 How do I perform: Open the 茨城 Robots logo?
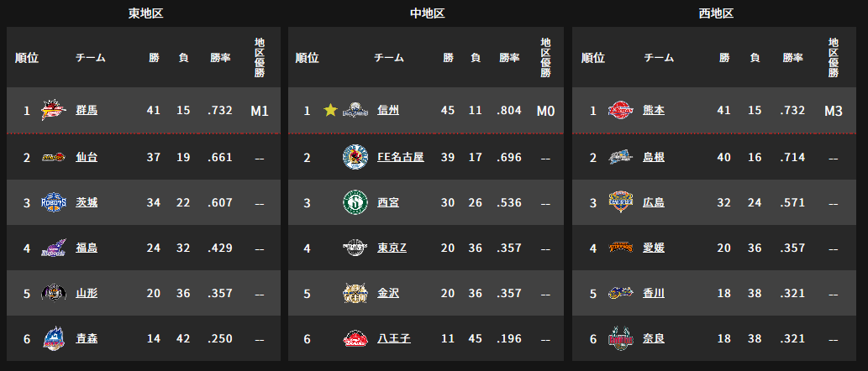[54, 202]
